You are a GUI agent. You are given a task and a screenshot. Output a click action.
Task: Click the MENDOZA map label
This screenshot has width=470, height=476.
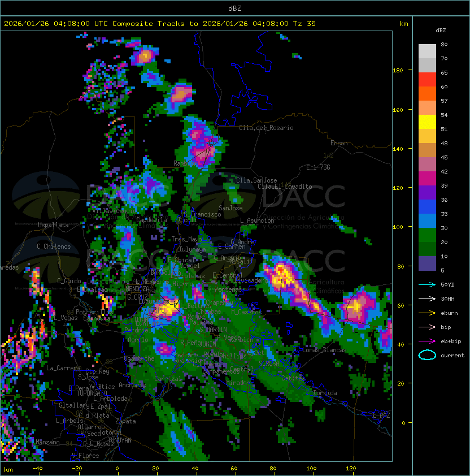(x=137, y=289)
